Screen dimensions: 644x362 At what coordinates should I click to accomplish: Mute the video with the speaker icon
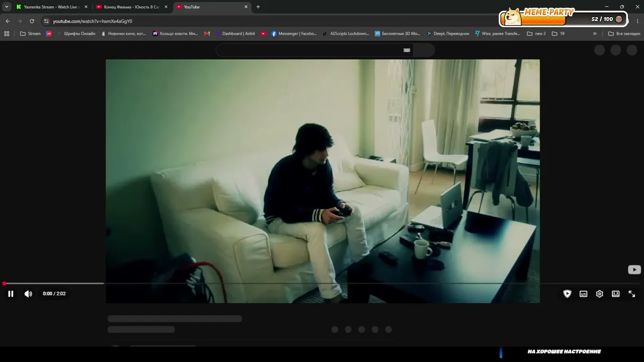pyautogui.click(x=28, y=294)
